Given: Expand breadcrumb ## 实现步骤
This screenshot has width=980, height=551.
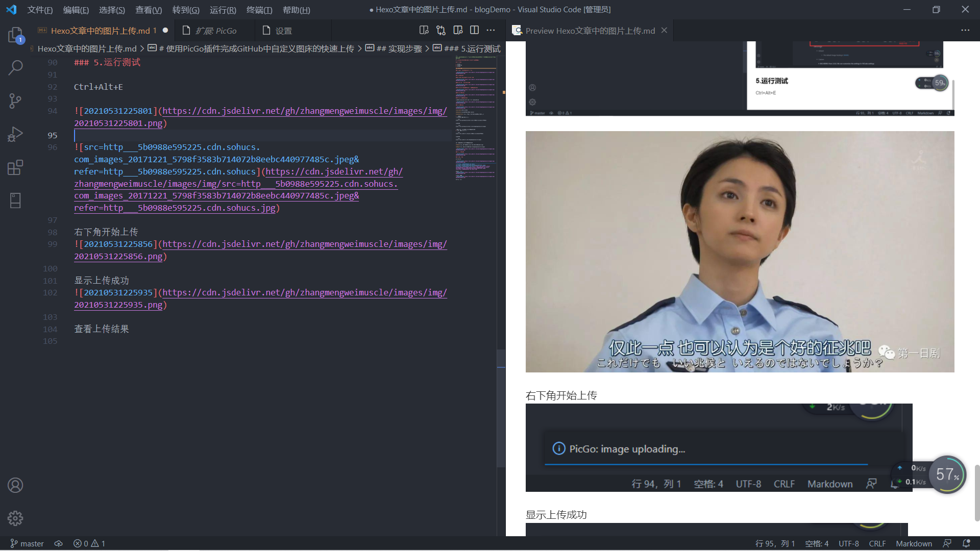Looking at the screenshot, I should 394,48.
